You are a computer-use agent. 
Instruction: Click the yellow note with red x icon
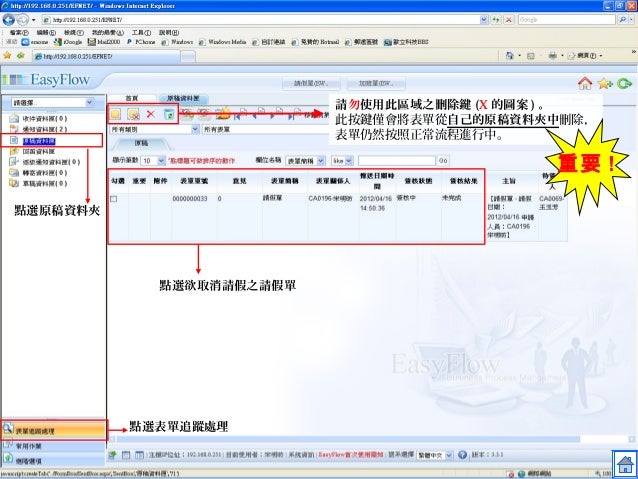pos(133,114)
